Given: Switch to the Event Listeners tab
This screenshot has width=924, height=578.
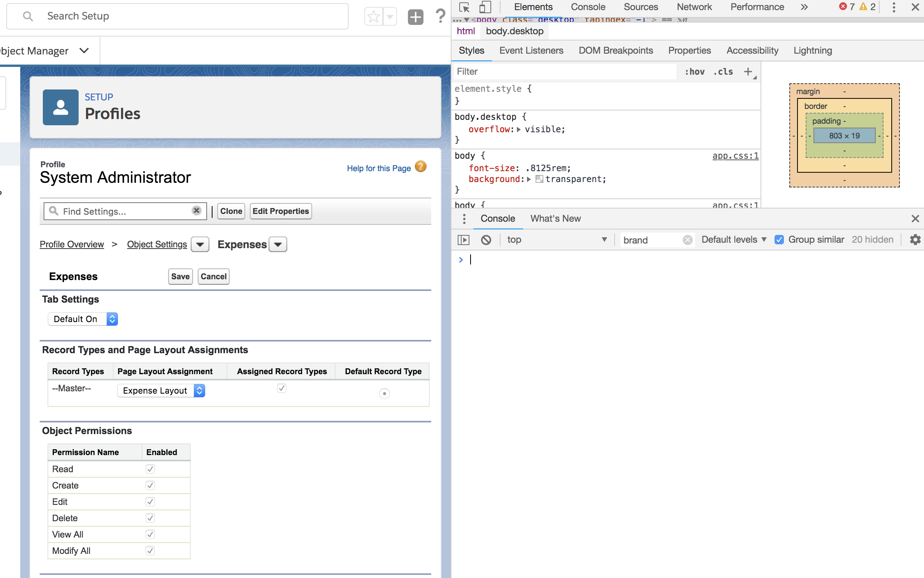Looking at the screenshot, I should (531, 51).
